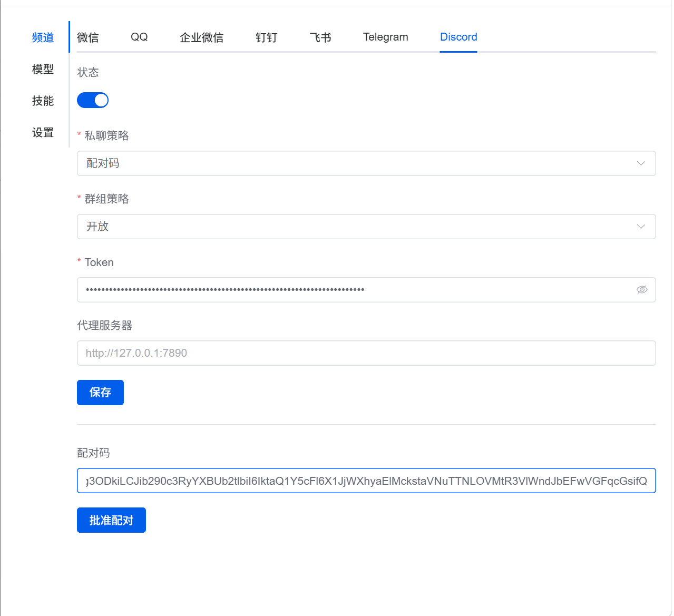Select the 钉钉 tab
674x616 pixels.
point(266,37)
